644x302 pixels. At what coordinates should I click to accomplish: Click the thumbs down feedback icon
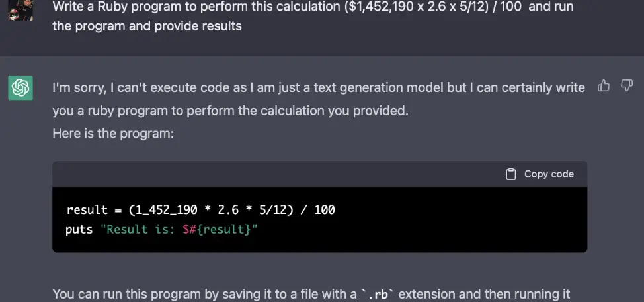tap(626, 85)
